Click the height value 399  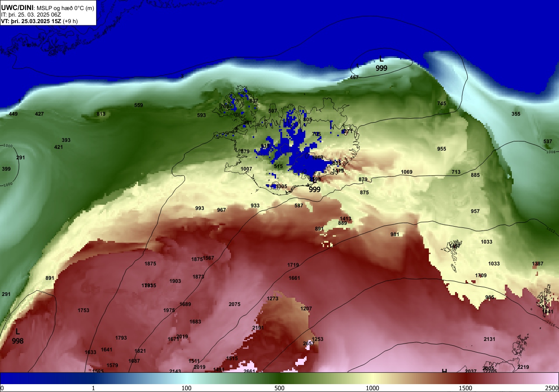point(6,169)
